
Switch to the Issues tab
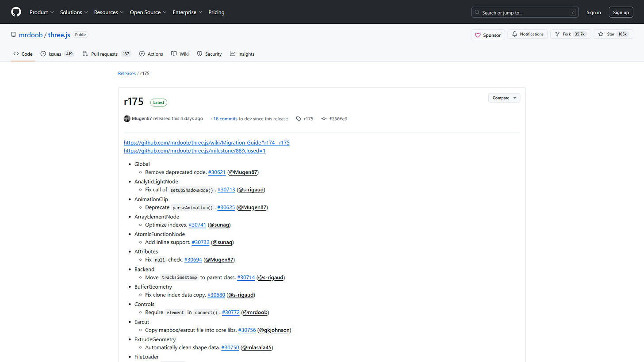[57, 54]
